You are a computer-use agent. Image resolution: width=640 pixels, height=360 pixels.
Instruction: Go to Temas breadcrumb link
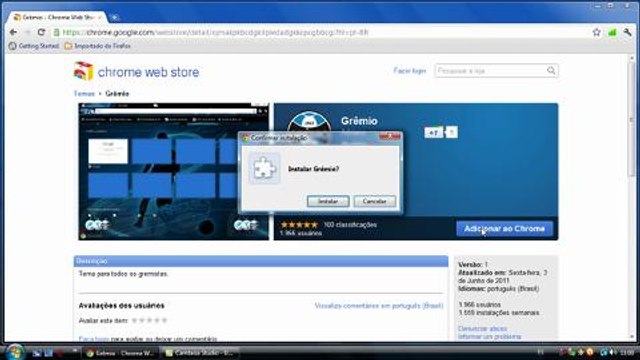point(84,93)
